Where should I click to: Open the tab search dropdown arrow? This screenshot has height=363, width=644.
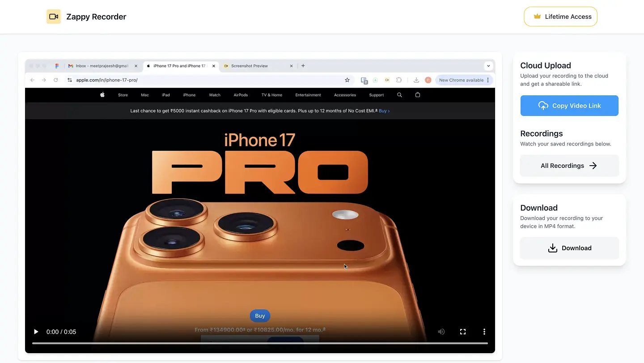[x=488, y=65]
